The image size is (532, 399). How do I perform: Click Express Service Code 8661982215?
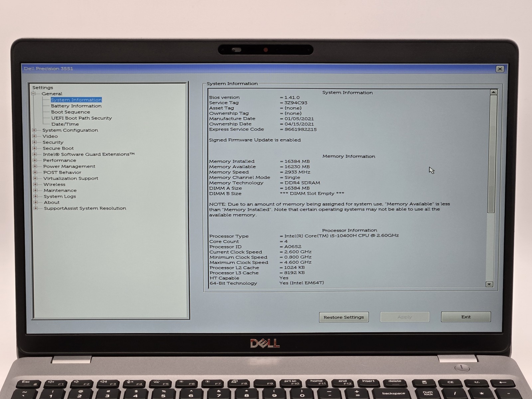pyautogui.click(x=301, y=129)
